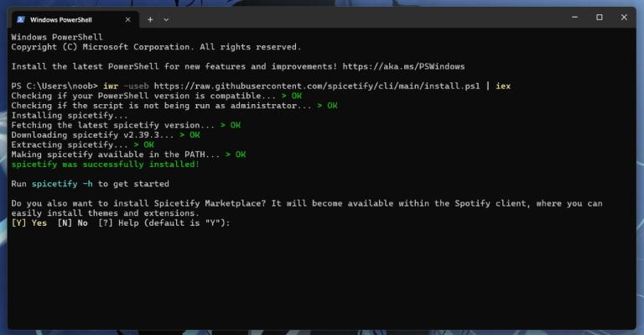644x335 pixels.
Task: Click the '[N] No' option text
Action: point(72,223)
